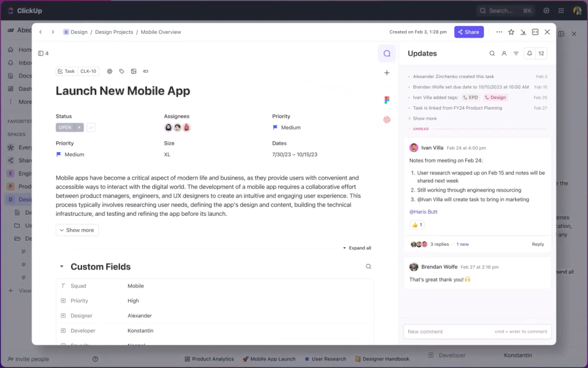Screen dimensions: 588x368
Task: Open the Task type selector
Action: point(67,71)
